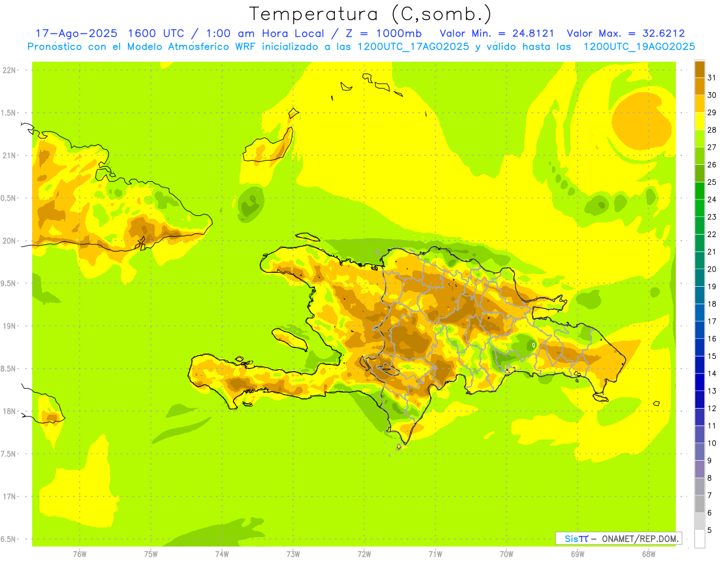Click the "22N" latitude label
Viewport: 728px width, 562px height.
(9, 70)
